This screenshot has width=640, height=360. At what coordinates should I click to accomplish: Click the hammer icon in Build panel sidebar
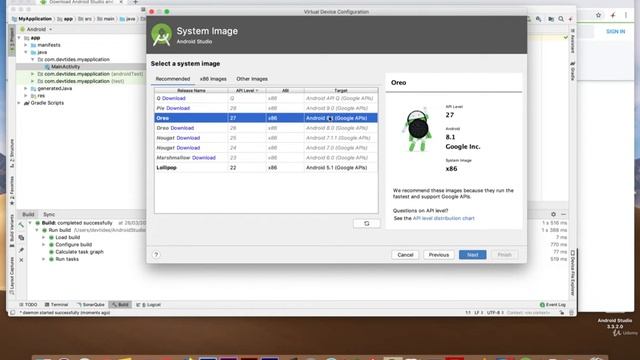point(21,225)
